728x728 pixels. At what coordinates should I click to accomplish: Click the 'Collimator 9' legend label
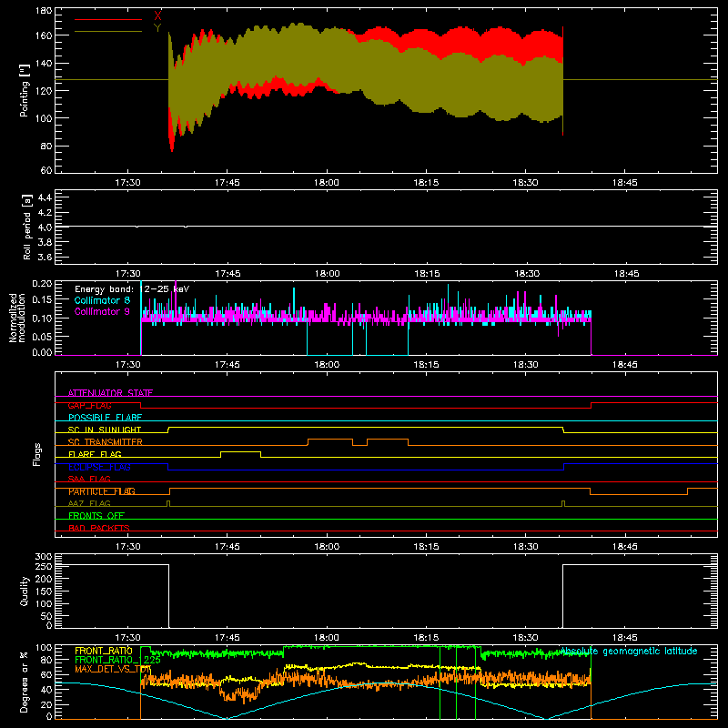click(102, 311)
